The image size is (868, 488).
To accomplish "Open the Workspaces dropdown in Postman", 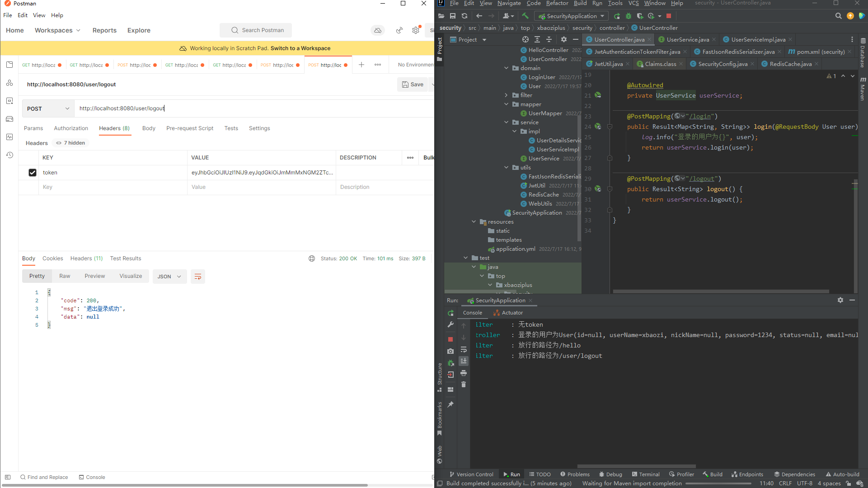I will [x=57, y=30].
